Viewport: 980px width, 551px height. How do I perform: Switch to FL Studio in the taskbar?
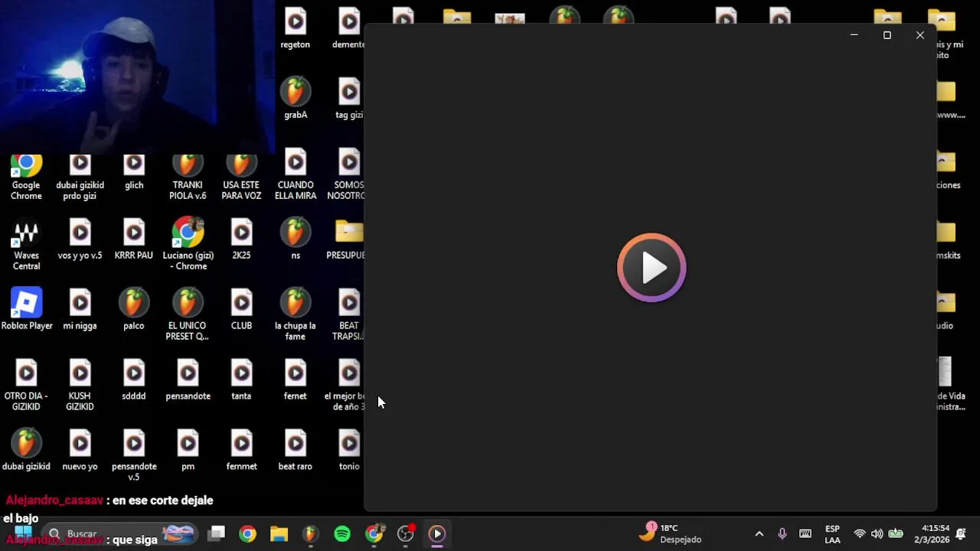click(x=310, y=533)
